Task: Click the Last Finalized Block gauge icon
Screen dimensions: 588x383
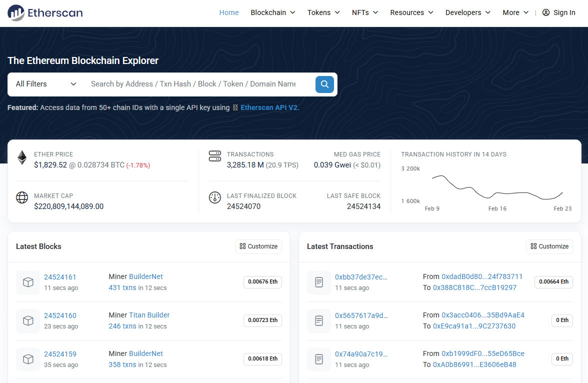Action: pos(215,197)
